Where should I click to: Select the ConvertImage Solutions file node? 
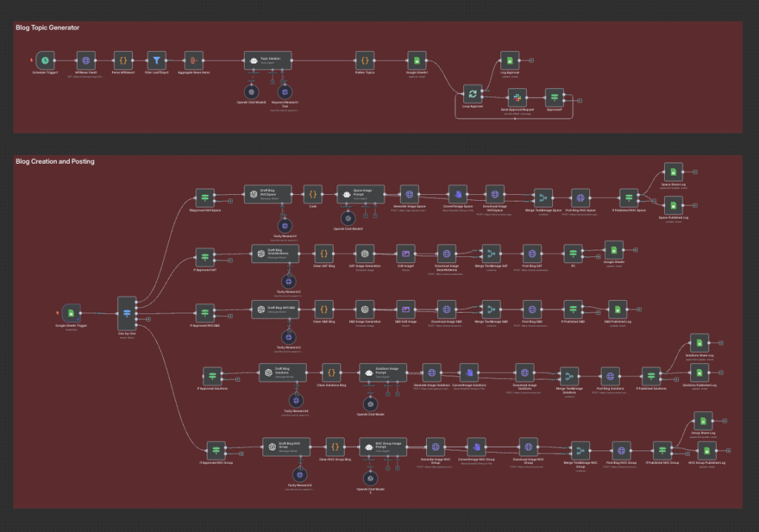tap(468, 373)
